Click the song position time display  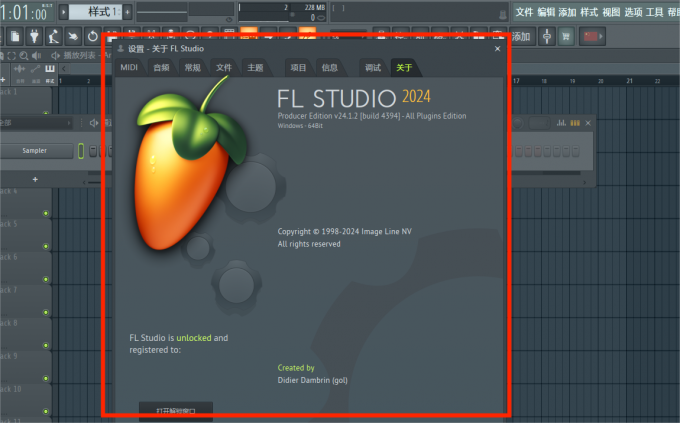[25, 12]
